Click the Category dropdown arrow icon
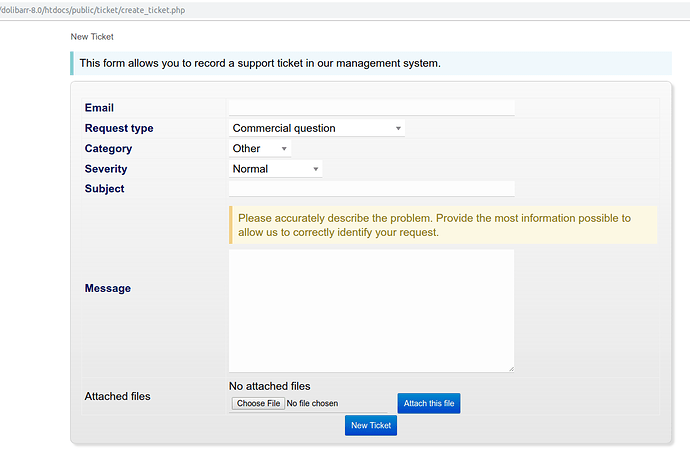The height and width of the screenshot is (468, 690). pos(284,149)
